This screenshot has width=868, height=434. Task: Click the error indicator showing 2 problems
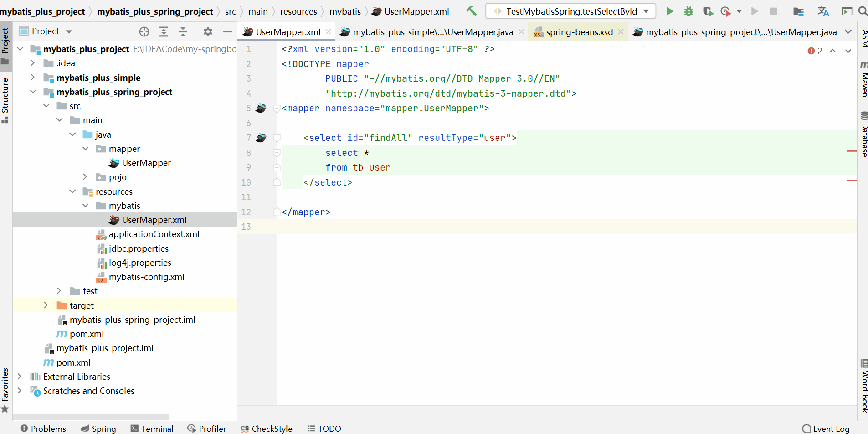tap(815, 51)
